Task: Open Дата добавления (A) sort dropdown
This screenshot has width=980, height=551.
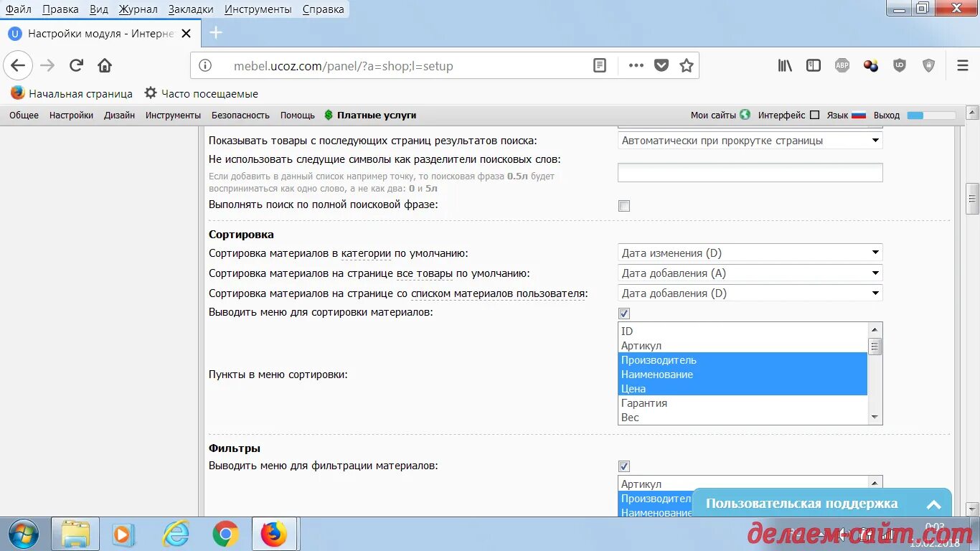Action: tap(750, 273)
